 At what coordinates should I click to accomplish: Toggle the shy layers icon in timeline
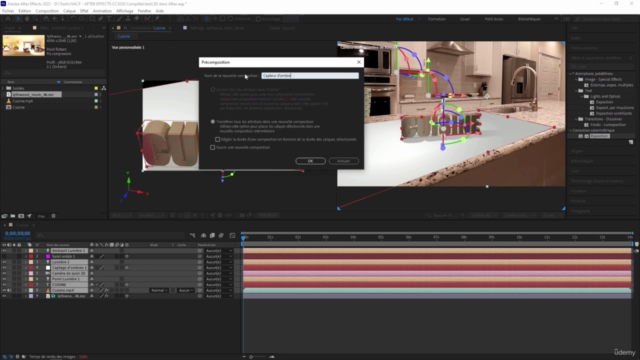click(x=203, y=236)
